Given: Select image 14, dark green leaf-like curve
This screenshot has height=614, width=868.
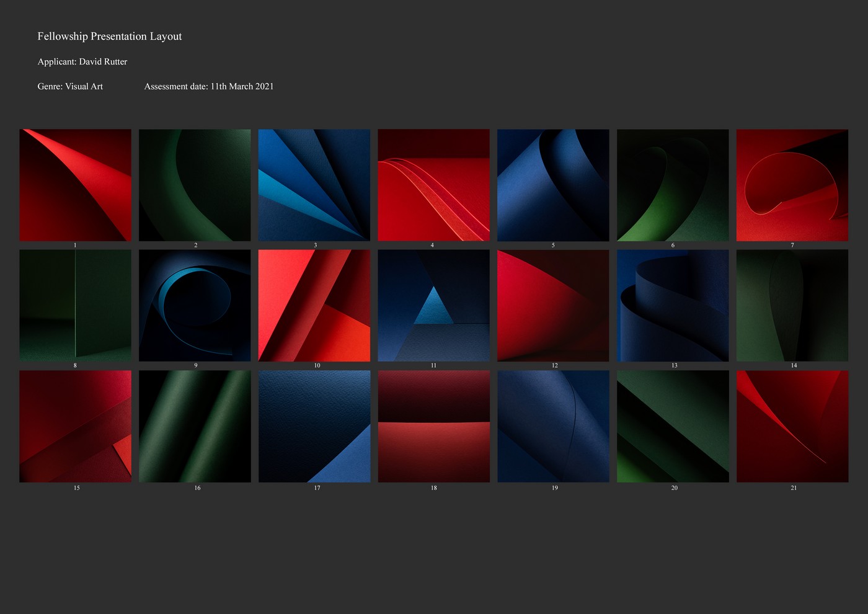Looking at the screenshot, I should [x=792, y=305].
